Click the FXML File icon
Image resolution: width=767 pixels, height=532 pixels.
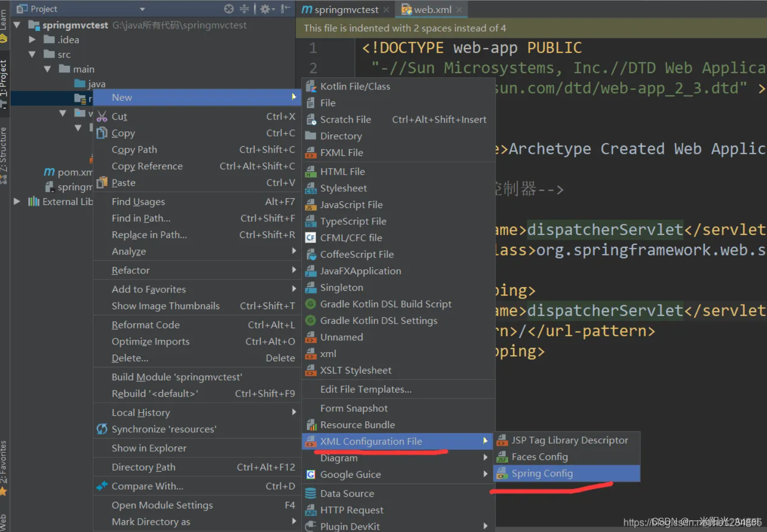[310, 153]
